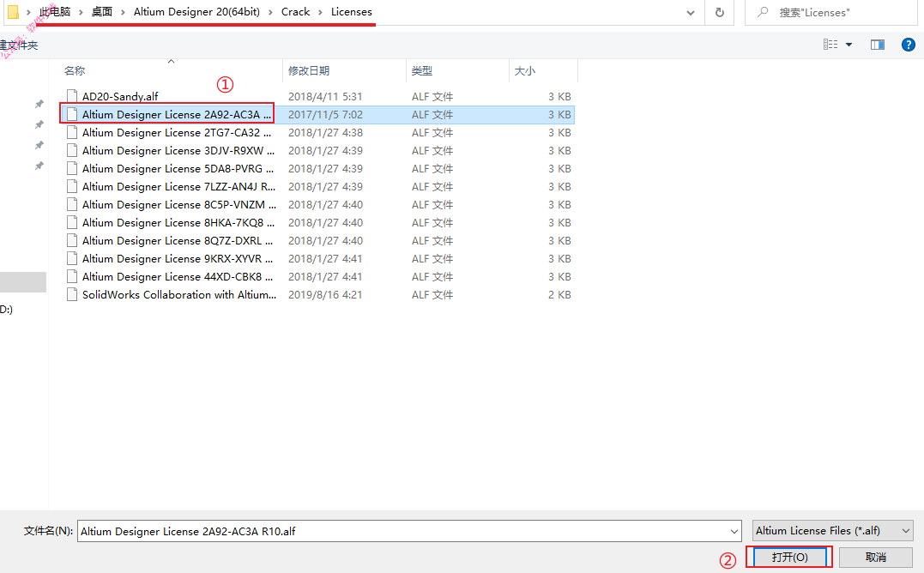Screen dimensions: 924x573
Task: Click the search Licenses box
Action: 831,12
